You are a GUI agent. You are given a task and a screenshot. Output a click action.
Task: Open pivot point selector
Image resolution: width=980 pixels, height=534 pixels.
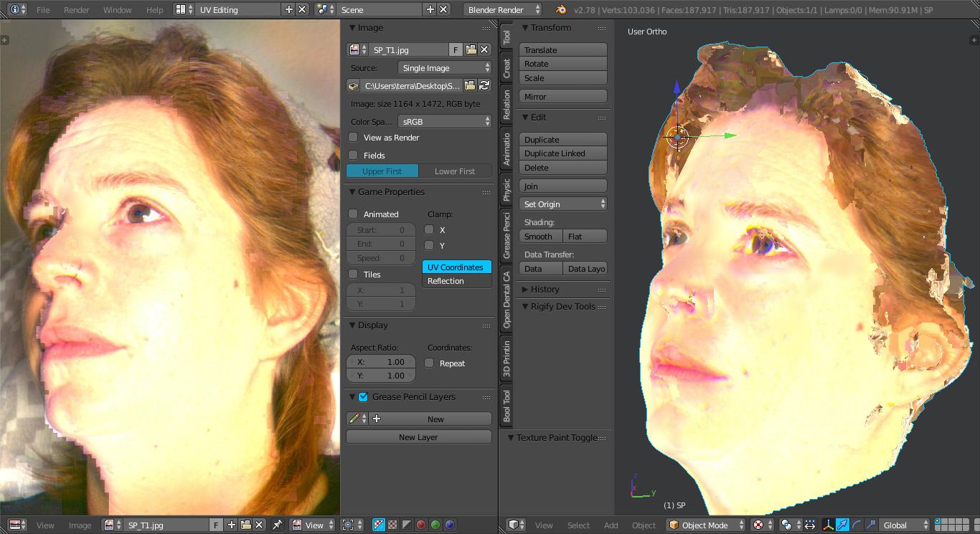click(x=791, y=525)
